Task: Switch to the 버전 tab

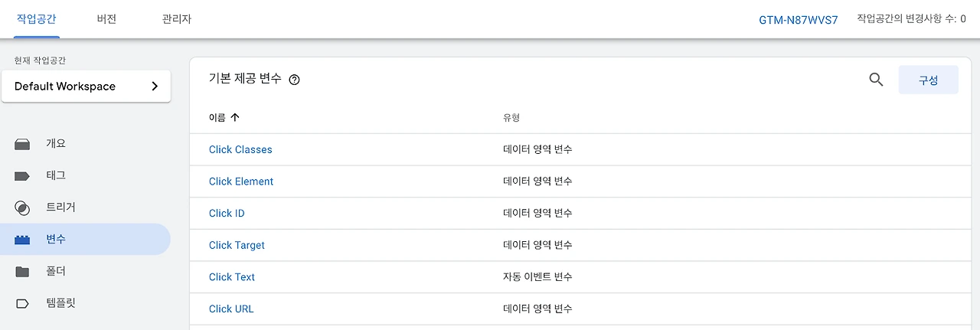Action: pos(107,19)
